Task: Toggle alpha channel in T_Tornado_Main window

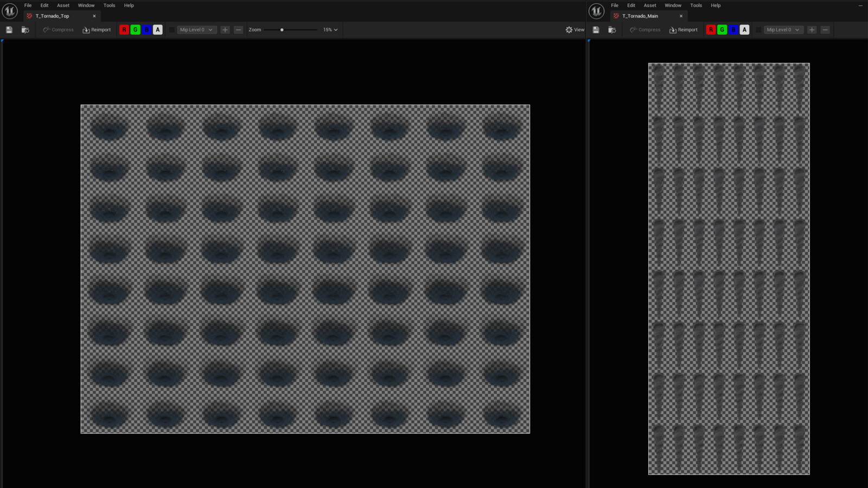Action: coord(745,30)
